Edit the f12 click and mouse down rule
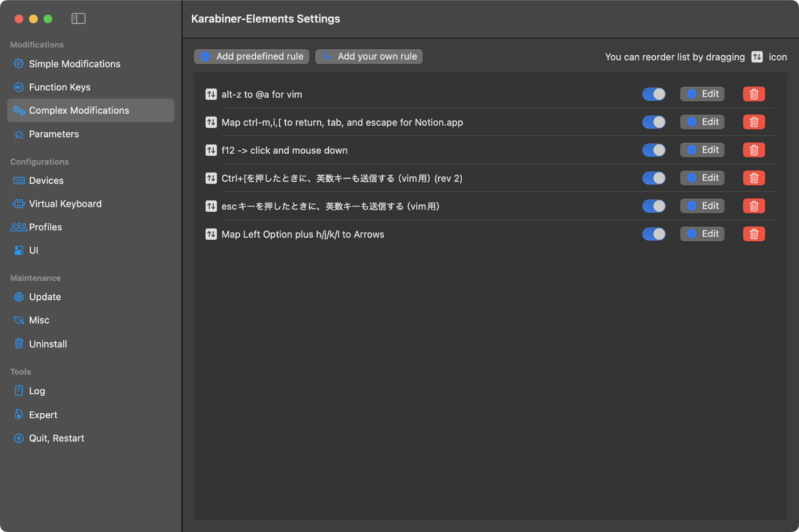 [x=702, y=150]
